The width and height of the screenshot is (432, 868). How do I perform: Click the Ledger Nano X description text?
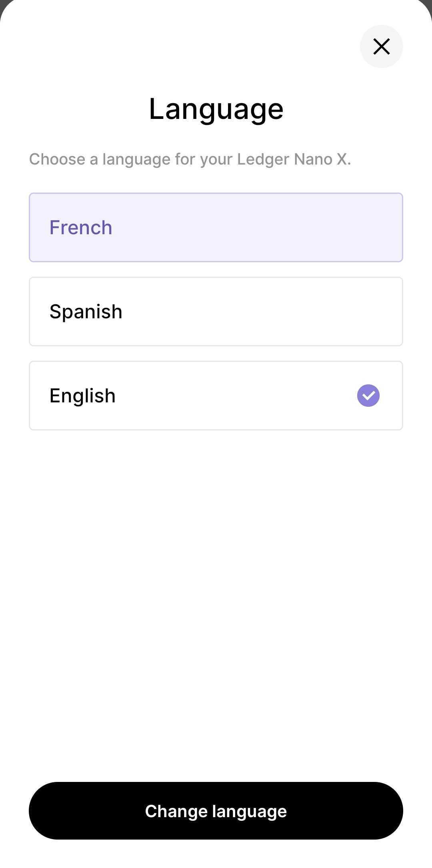190,159
